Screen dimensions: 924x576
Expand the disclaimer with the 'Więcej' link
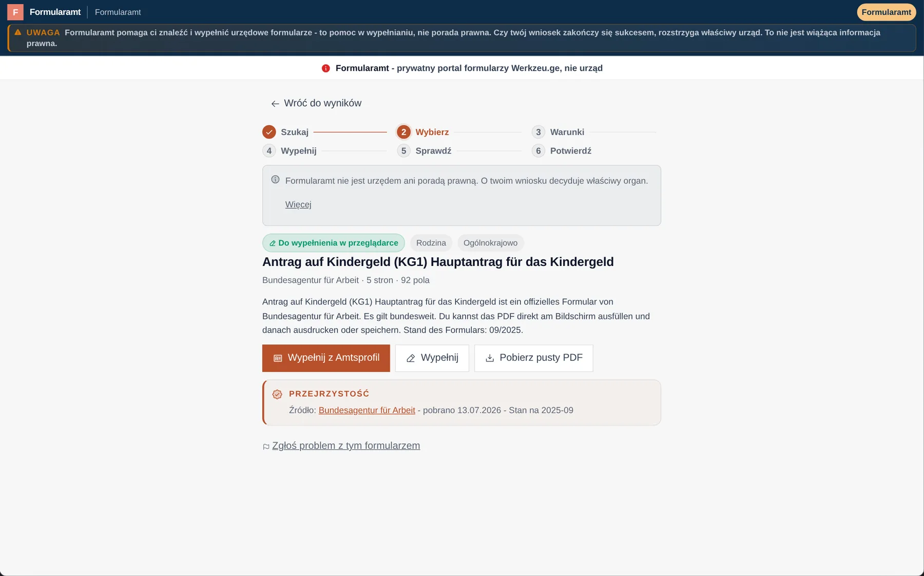pos(298,204)
